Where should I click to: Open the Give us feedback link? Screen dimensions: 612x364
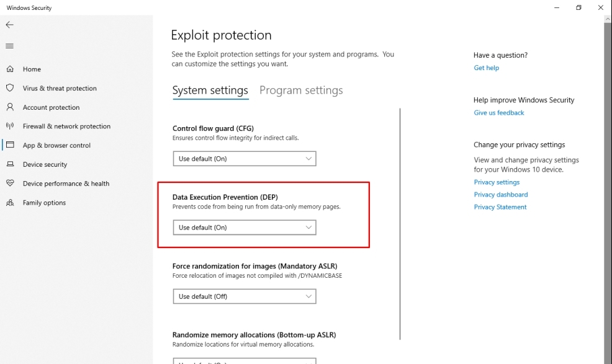(499, 113)
